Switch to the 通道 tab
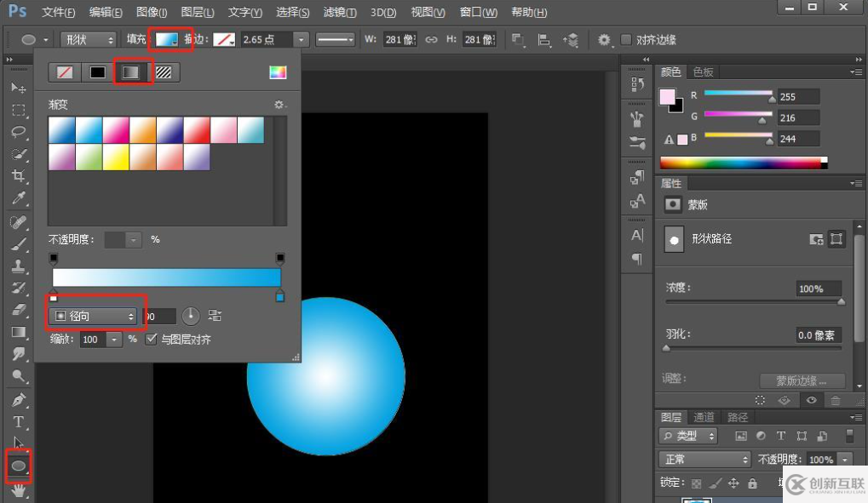868x503 pixels. pyautogui.click(x=704, y=417)
